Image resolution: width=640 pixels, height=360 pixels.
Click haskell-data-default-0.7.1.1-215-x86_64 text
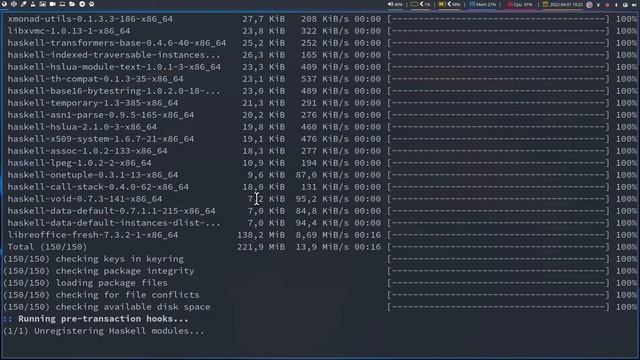point(111,211)
